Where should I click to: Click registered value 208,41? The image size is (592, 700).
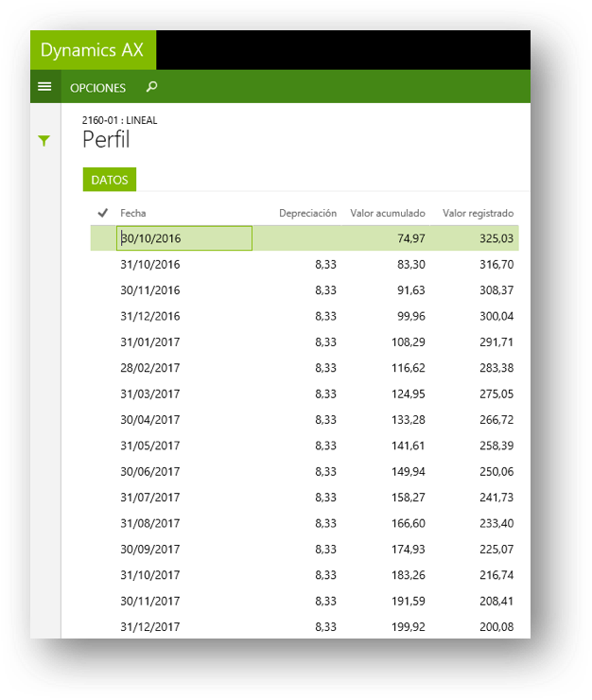pyautogui.click(x=496, y=601)
